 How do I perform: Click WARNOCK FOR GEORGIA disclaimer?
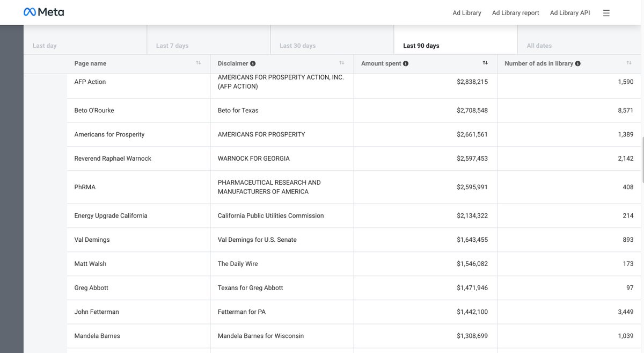(x=253, y=159)
